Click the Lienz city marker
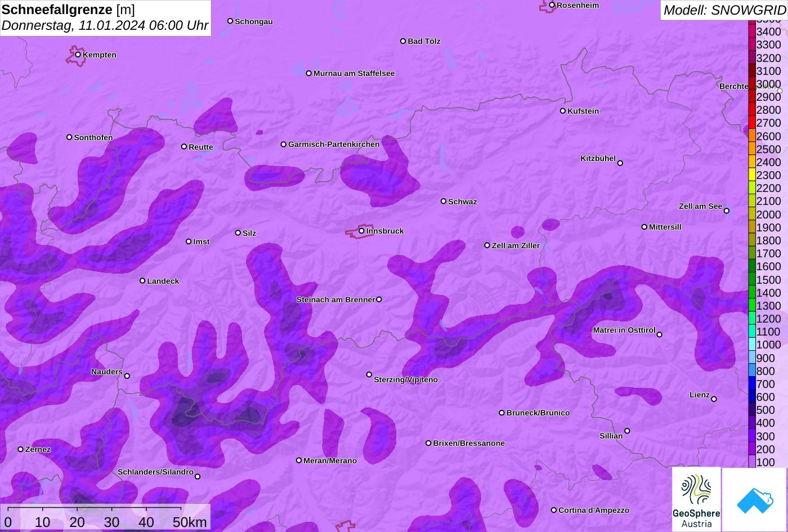Viewport: 788px width, 532px height. 714,399
